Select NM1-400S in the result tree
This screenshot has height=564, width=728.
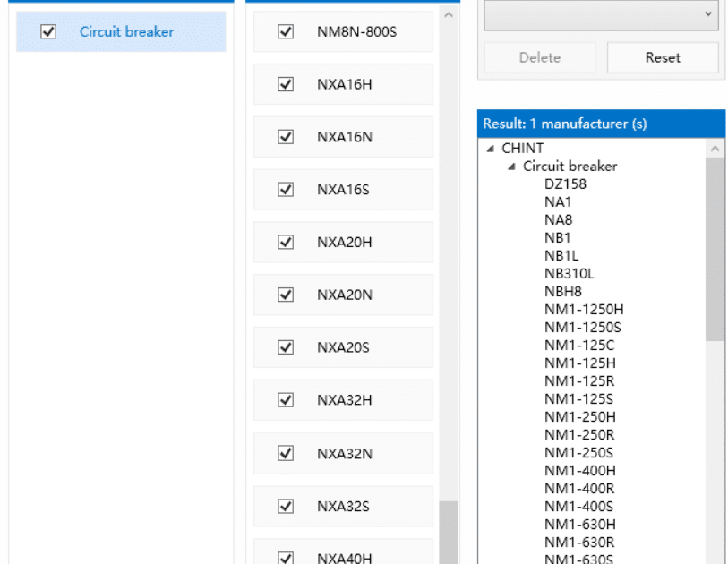pos(578,507)
